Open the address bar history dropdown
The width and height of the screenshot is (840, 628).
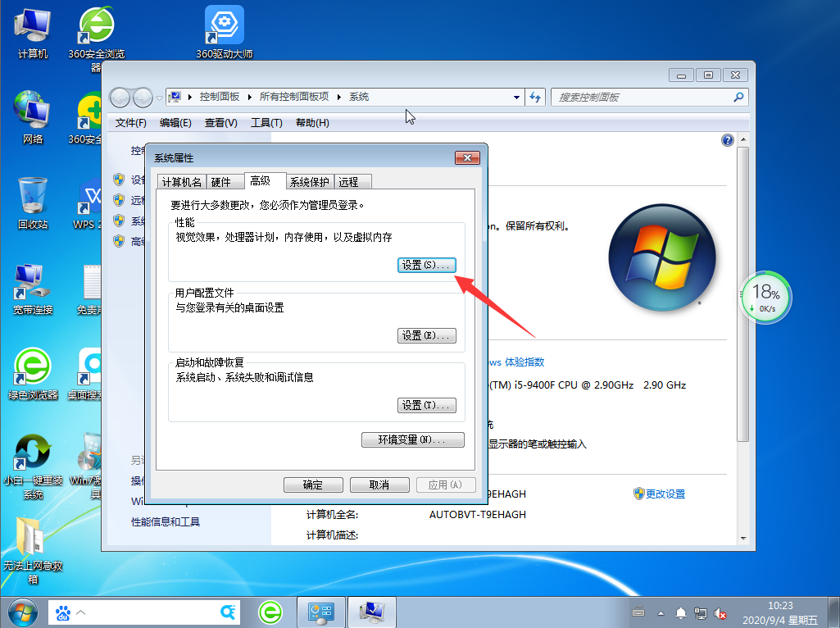[x=516, y=97]
